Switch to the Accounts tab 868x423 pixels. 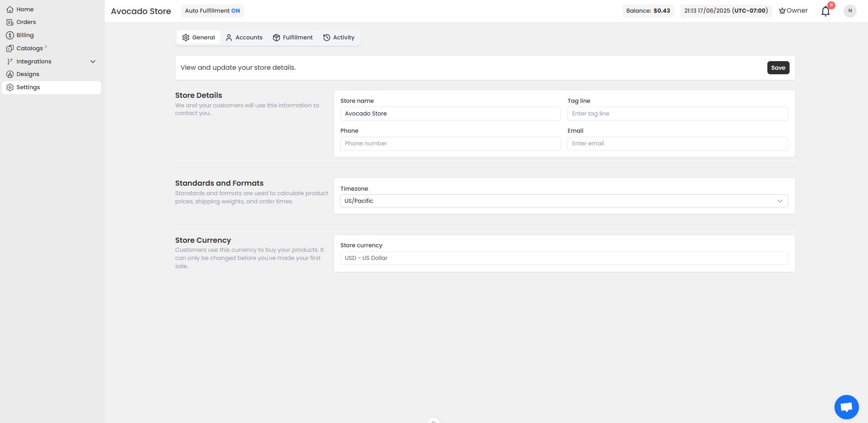244,38
